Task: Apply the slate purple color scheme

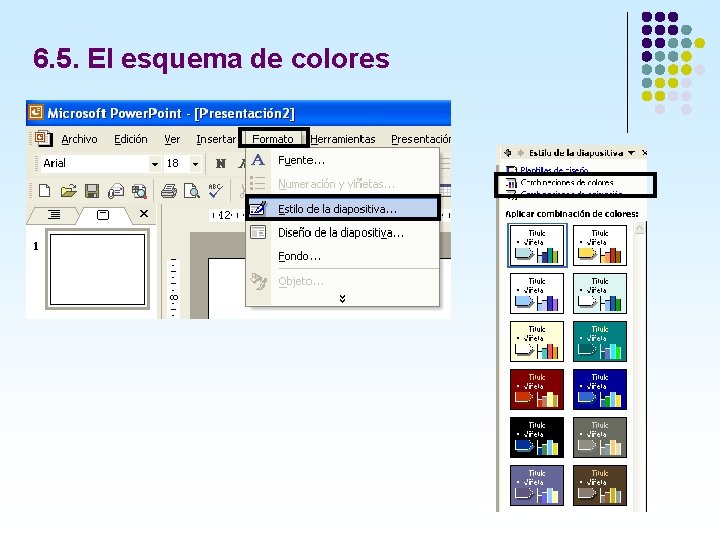Action: (537, 485)
